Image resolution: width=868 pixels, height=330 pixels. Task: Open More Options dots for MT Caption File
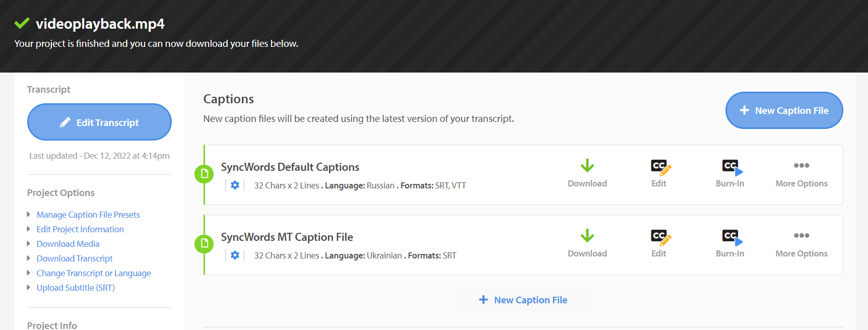[x=802, y=235]
